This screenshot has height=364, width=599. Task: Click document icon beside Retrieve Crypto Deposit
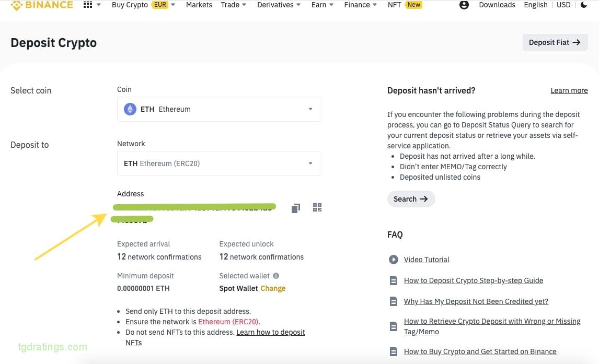pos(394,326)
